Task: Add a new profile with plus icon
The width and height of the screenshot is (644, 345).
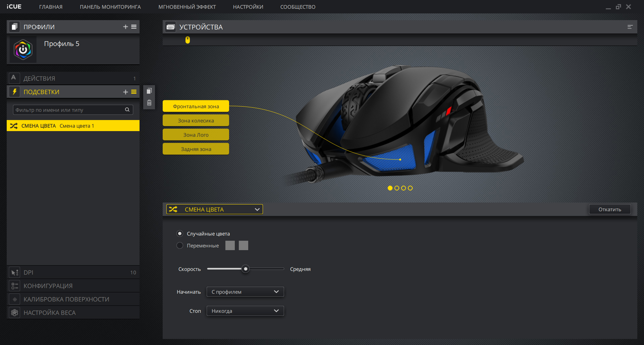Action: (x=125, y=27)
